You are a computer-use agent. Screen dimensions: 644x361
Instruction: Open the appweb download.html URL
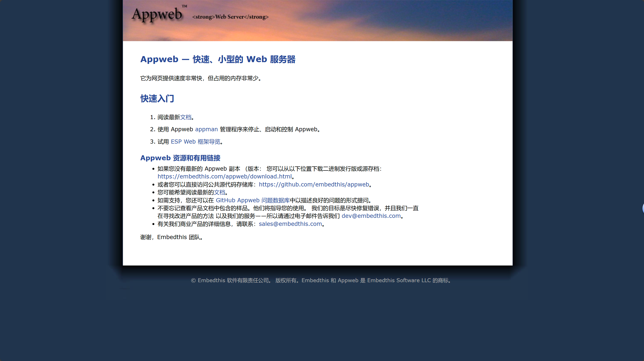224,176
